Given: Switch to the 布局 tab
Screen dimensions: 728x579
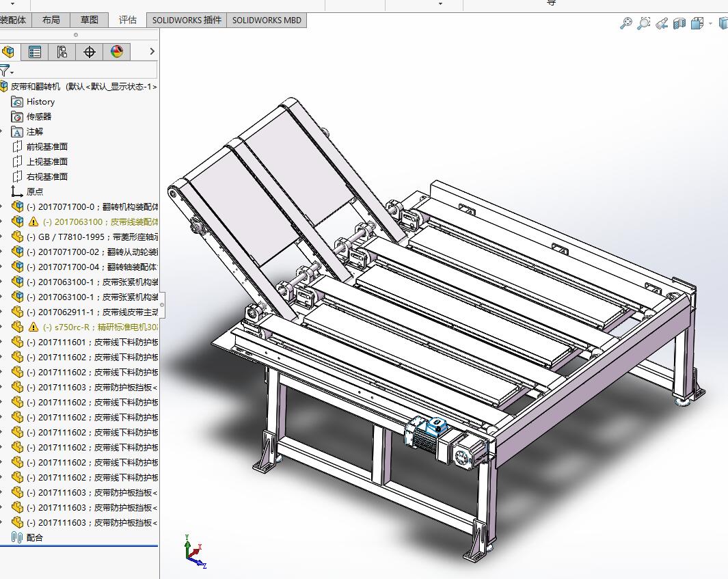Looking at the screenshot, I should (x=51, y=20).
